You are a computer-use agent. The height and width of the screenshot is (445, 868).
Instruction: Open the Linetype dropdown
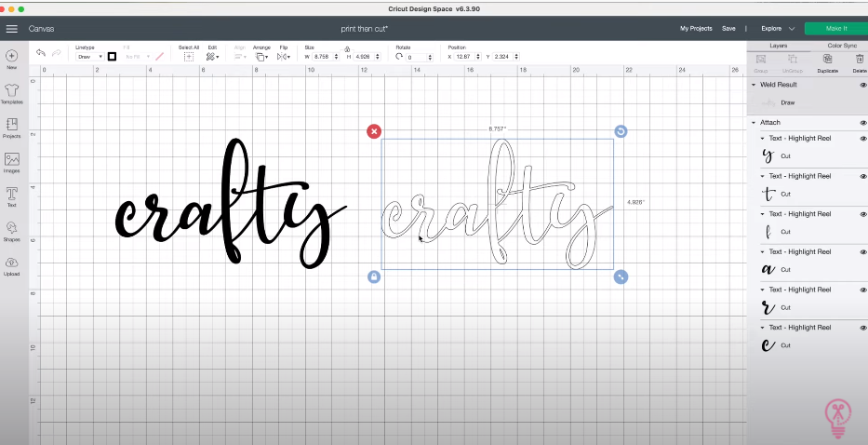pos(89,57)
